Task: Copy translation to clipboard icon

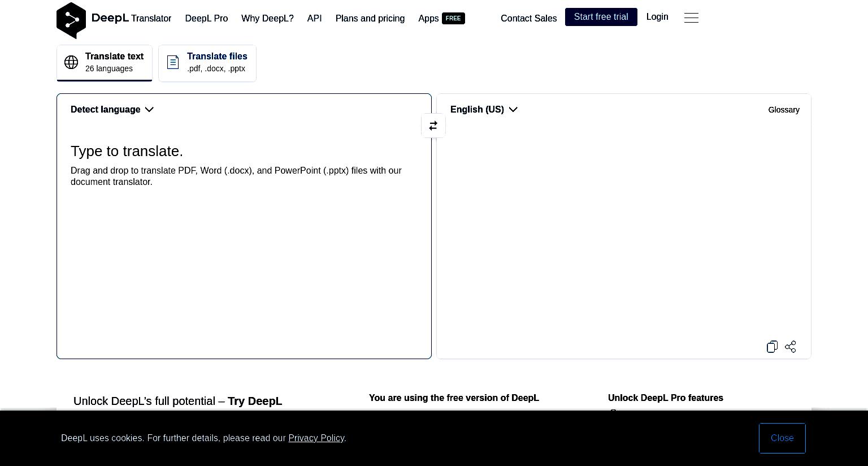Action: [772, 347]
